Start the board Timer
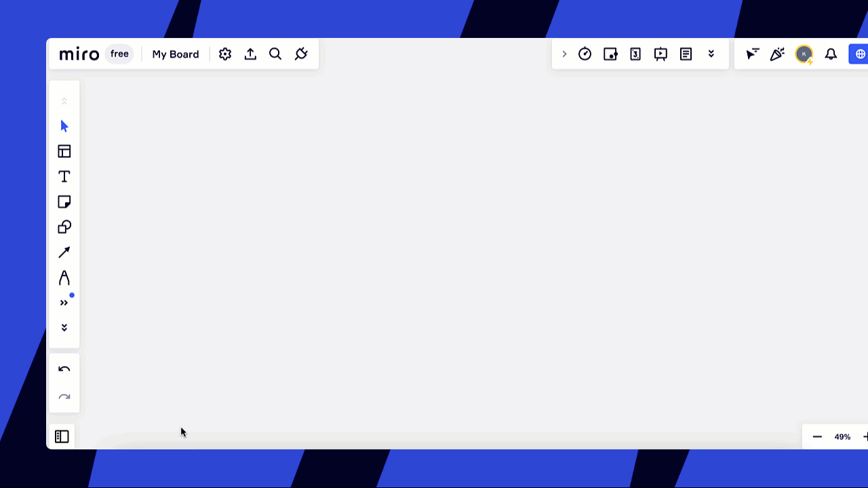This screenshot has height=488, width=868. coord(585,54)
